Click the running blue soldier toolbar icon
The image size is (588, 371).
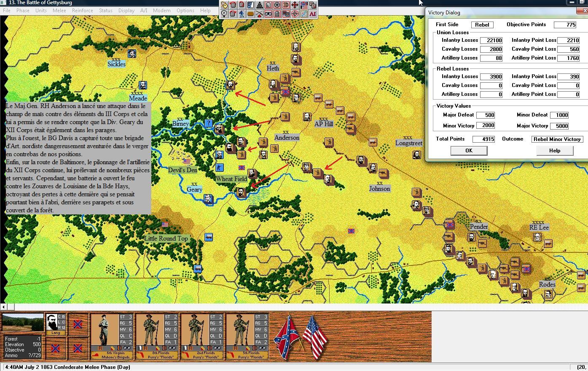(x=242, y=14)
